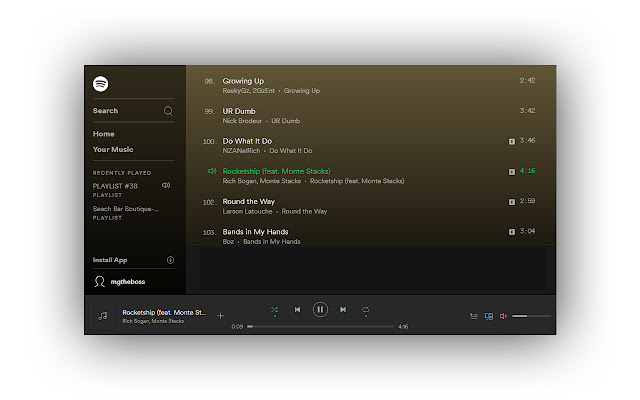Toggle repeat mode
The height and width of the screenshot is (400, 640).
366,310
